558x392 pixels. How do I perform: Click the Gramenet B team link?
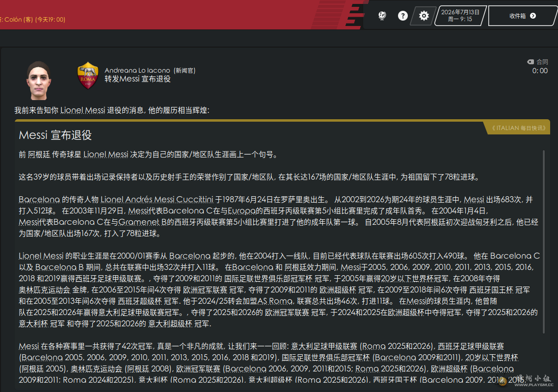click(142, 222)
